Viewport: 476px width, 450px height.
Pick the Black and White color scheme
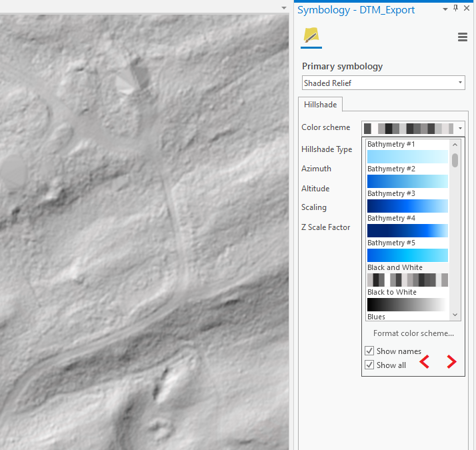[407, 279]
